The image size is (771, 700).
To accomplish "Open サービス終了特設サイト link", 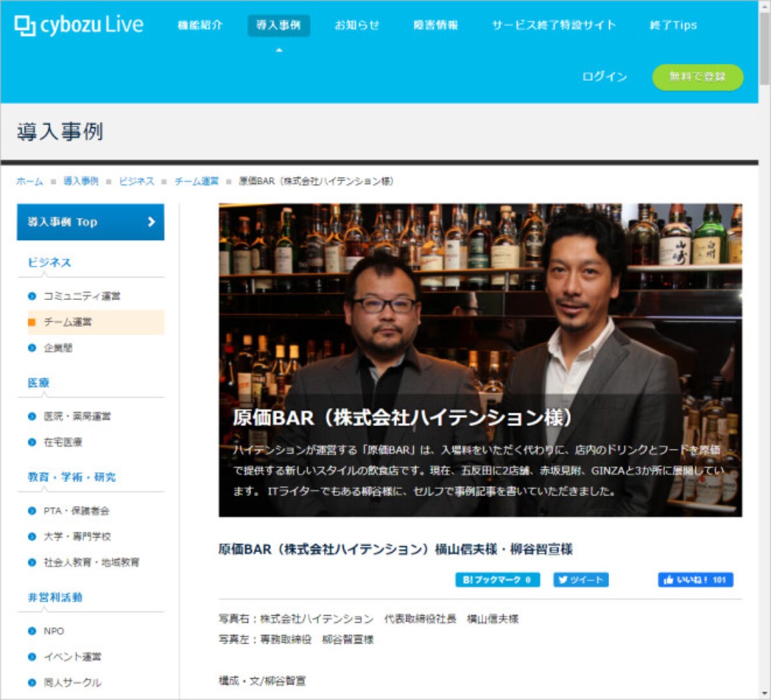I will [554, 25].
